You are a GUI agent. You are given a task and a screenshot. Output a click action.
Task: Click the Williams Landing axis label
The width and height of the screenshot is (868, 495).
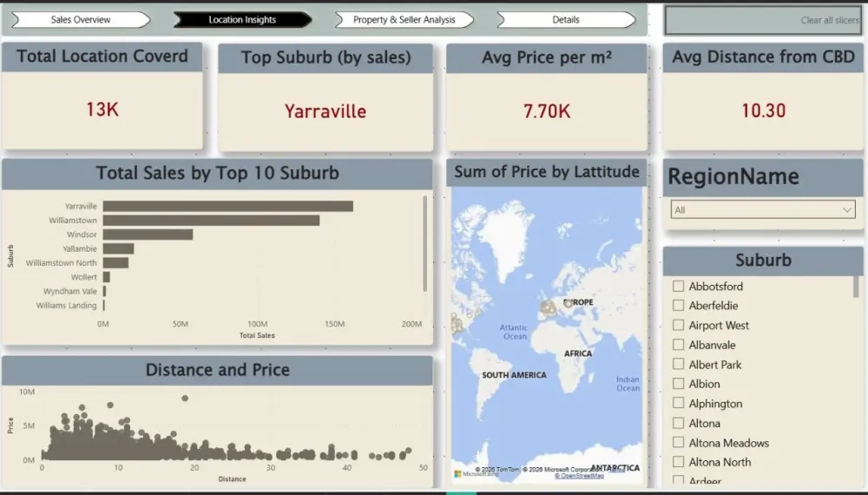pyautogui.click(x=67, y=306)
